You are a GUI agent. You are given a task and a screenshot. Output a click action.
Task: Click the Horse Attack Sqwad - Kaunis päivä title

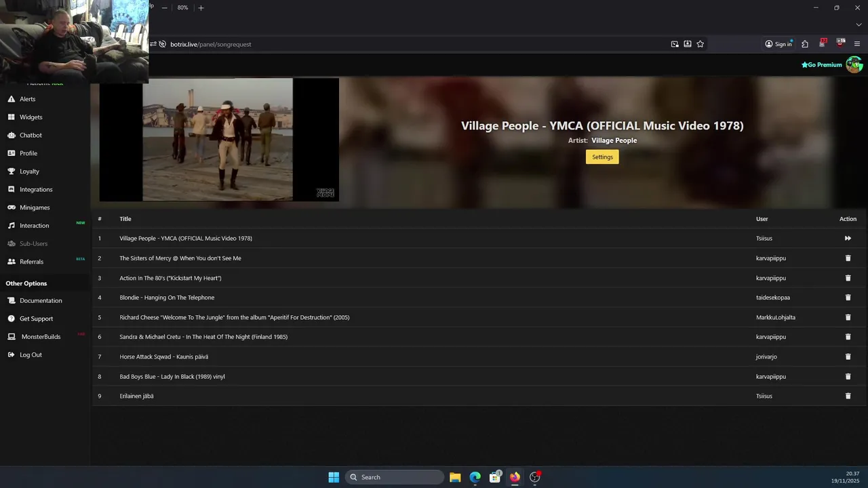[x=164, y=357]
